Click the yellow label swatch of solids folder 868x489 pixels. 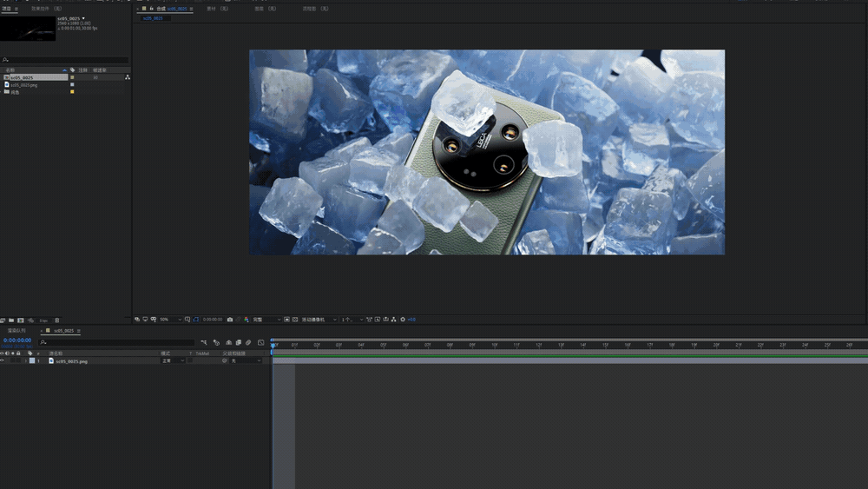72,92
